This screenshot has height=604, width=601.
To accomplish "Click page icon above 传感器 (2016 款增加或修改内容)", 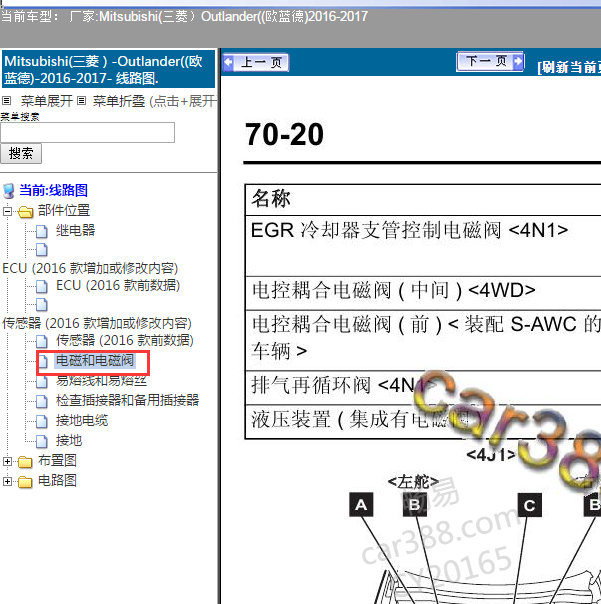I will tap(42, 305).
